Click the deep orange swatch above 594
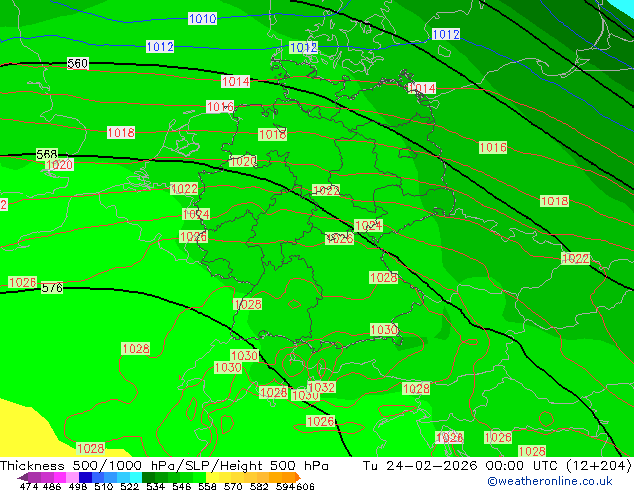 pos(289,477)
